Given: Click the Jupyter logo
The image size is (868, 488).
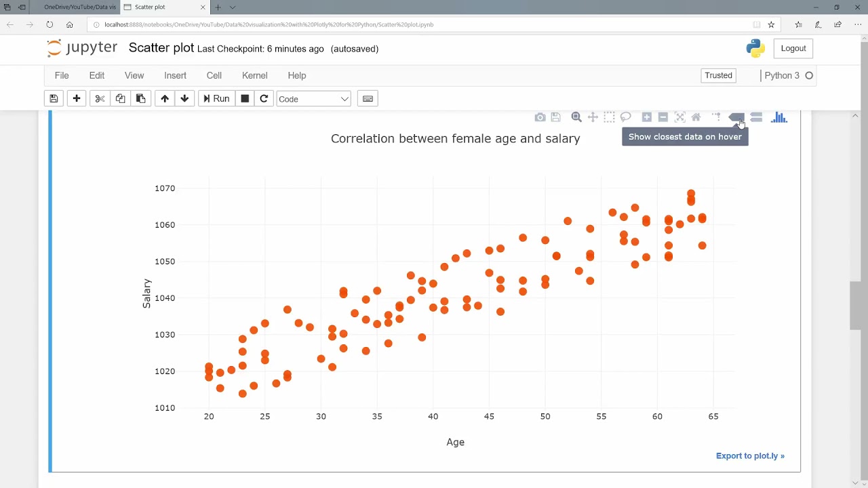Looking at the screenshot, I should [82, 48].
